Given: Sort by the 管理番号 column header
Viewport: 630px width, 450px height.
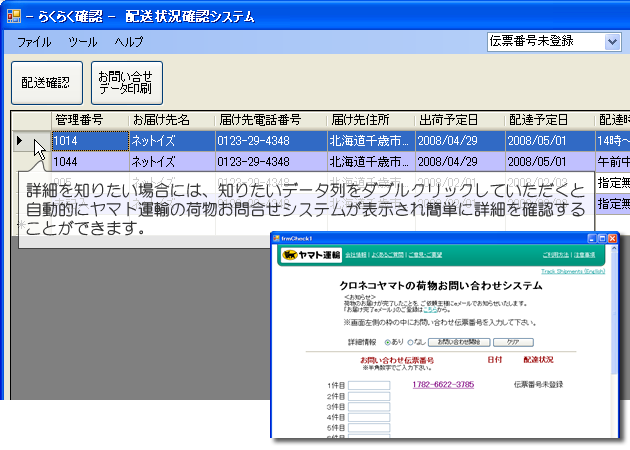Looking at the screenshot, I should click(x=78, y=120).
